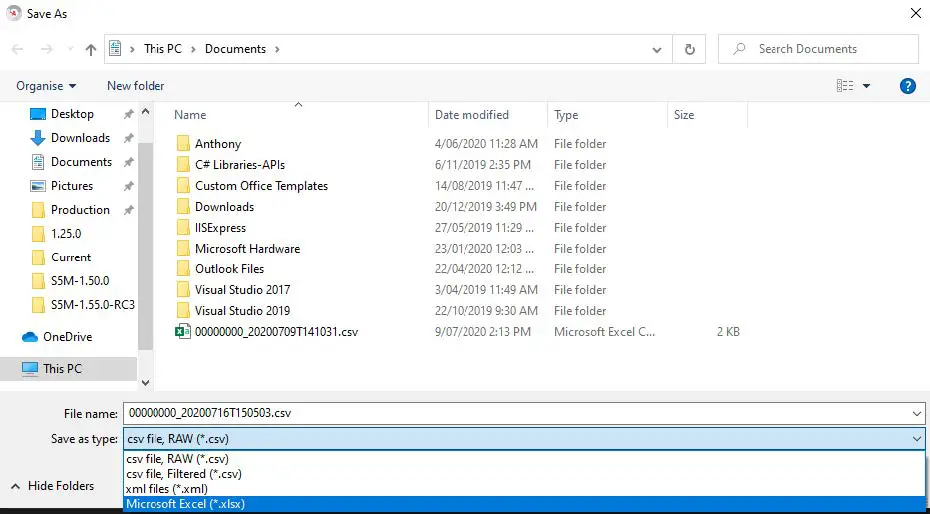Click the Refresh button in the address bar

pos(689,49)
